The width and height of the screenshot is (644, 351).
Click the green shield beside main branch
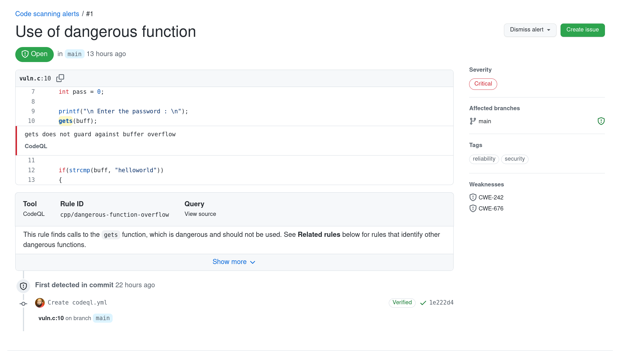click(601, 121)
